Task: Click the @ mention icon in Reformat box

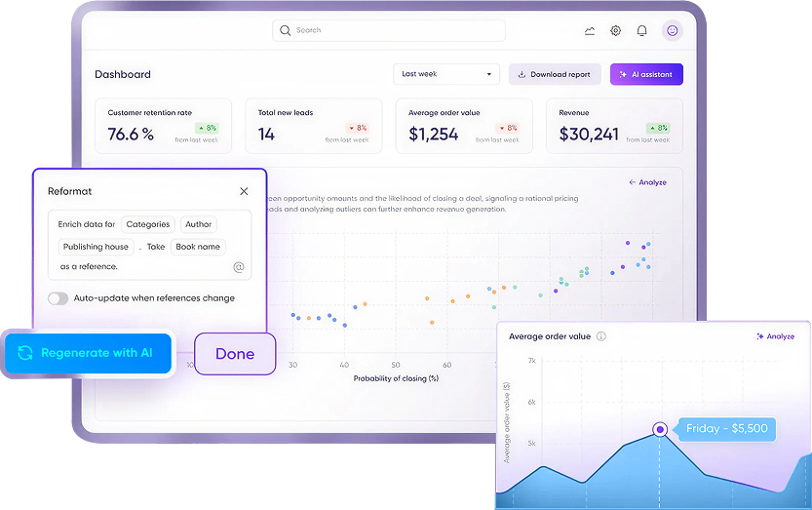Action: point(238,266)
